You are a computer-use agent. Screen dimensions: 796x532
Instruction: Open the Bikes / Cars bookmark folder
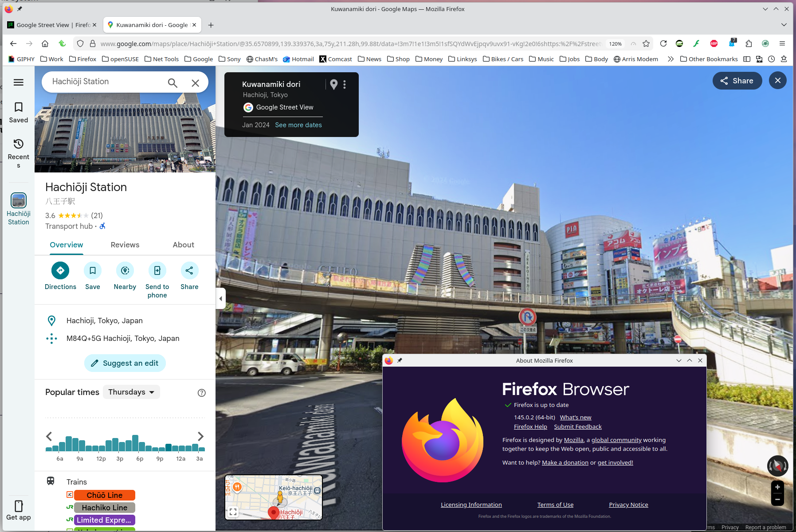(x=503, y=59)
